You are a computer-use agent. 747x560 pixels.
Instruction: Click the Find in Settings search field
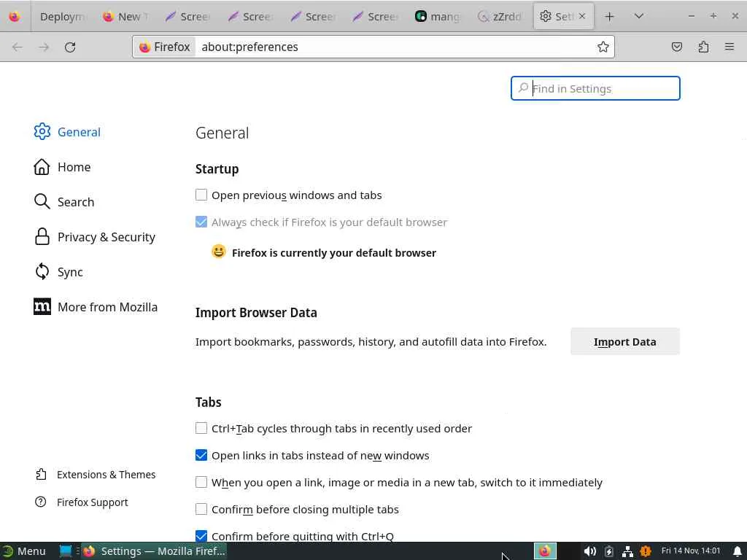pyautogui.click(x=595, y=88)
